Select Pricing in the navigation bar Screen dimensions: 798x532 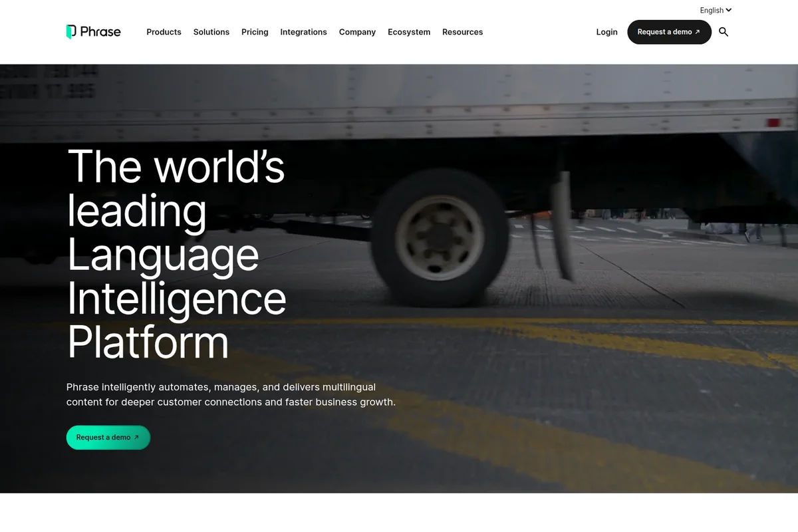(x=255, y=32)
